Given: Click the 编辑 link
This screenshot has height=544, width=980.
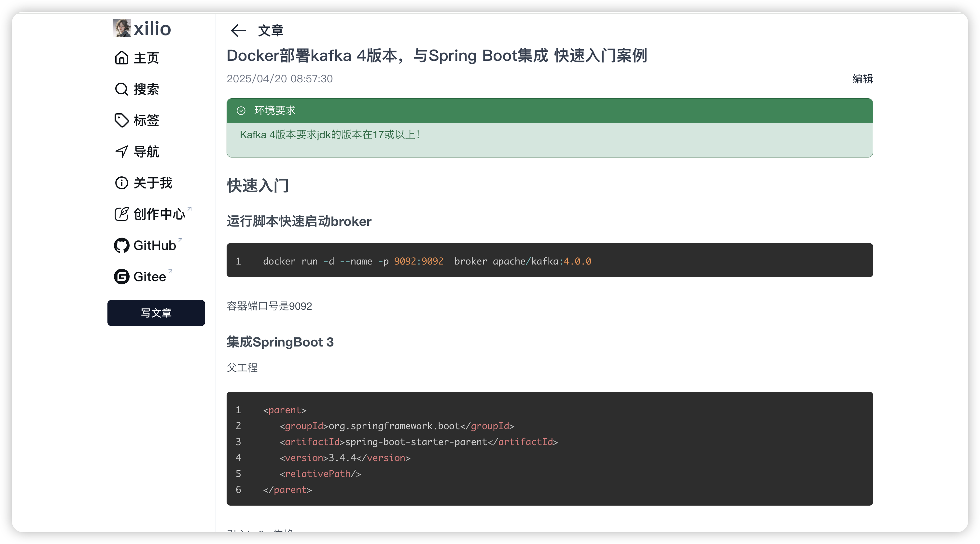Looking at the screenshot, I should point(862,79).
